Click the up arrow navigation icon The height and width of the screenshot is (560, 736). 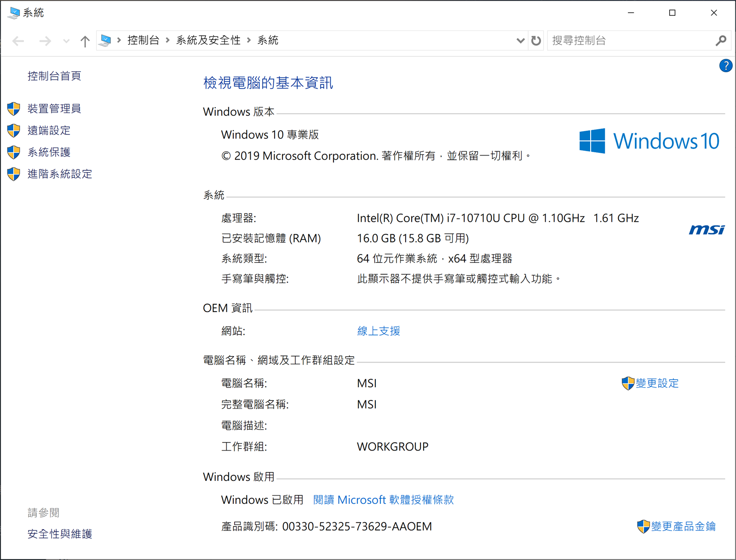coord(85,41)
